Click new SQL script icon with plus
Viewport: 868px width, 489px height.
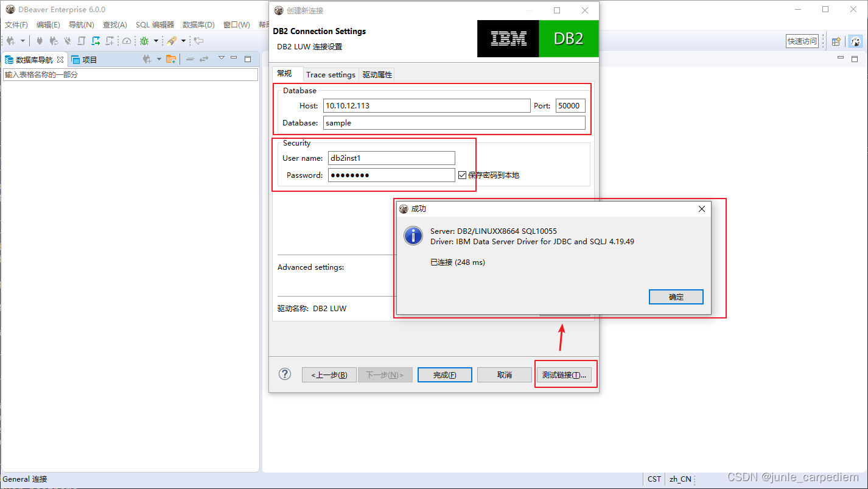(x=110, y=41)
